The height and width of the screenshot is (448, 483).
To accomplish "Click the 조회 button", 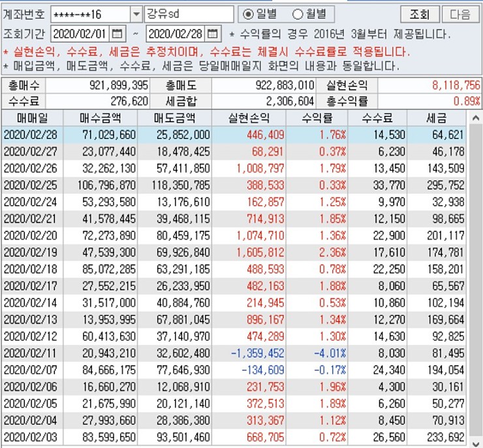I will click(x=420, y=14).
